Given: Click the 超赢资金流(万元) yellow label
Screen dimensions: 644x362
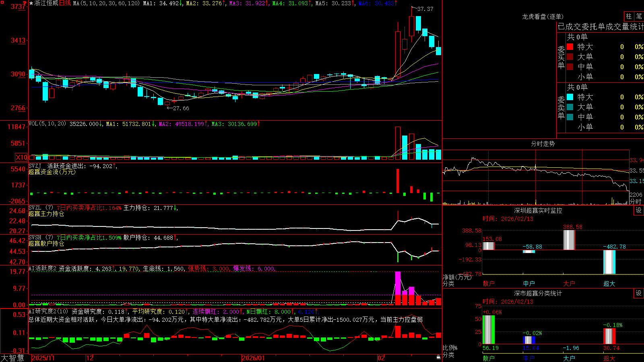Looking at the screenshot, I should click(x=52, y=172).
